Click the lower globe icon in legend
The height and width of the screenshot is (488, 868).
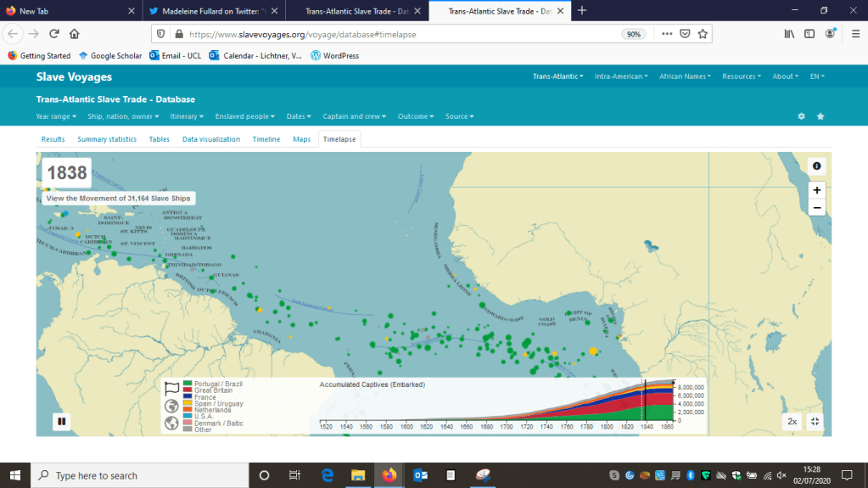coord(172,423)
